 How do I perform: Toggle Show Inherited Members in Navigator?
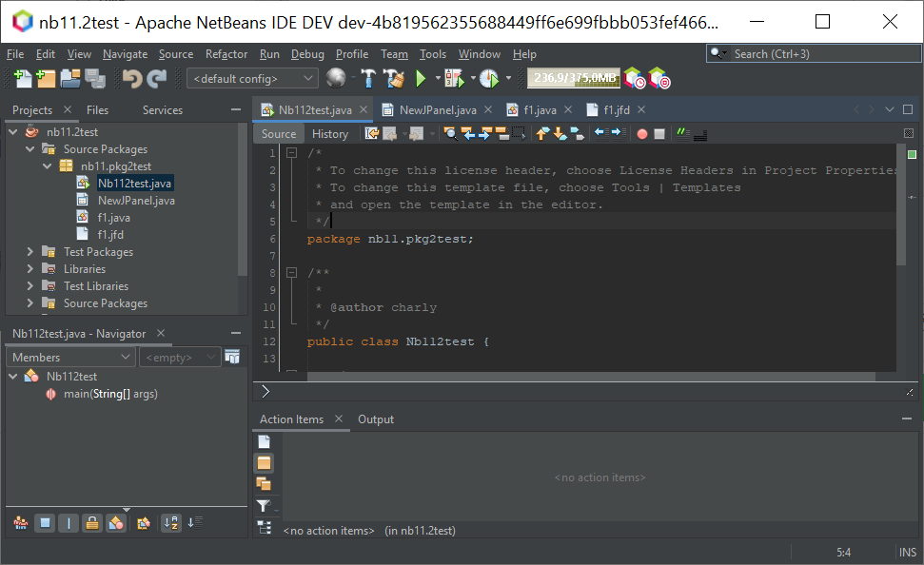pyautogui.click(x=21, y=522)
